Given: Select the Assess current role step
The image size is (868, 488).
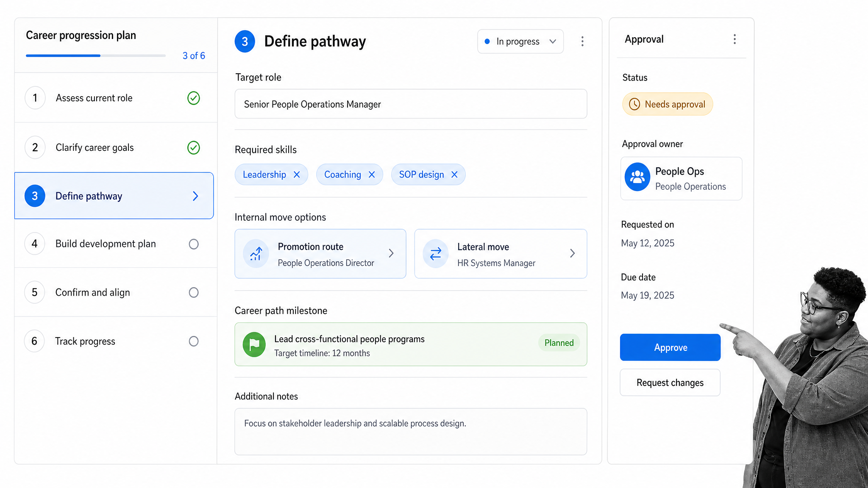Looking at the screenshot, I should 116,98.
